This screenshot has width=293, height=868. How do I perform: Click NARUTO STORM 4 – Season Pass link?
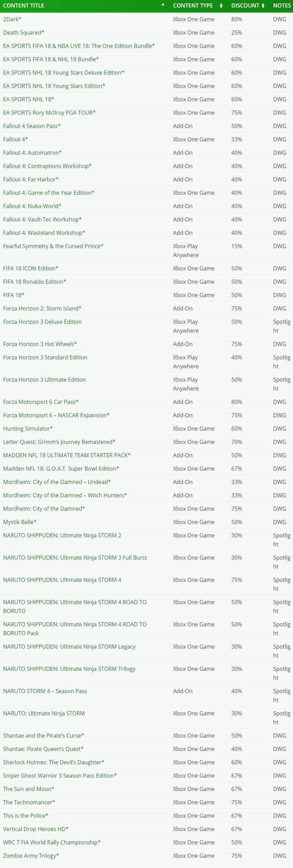tap(45, 691)
